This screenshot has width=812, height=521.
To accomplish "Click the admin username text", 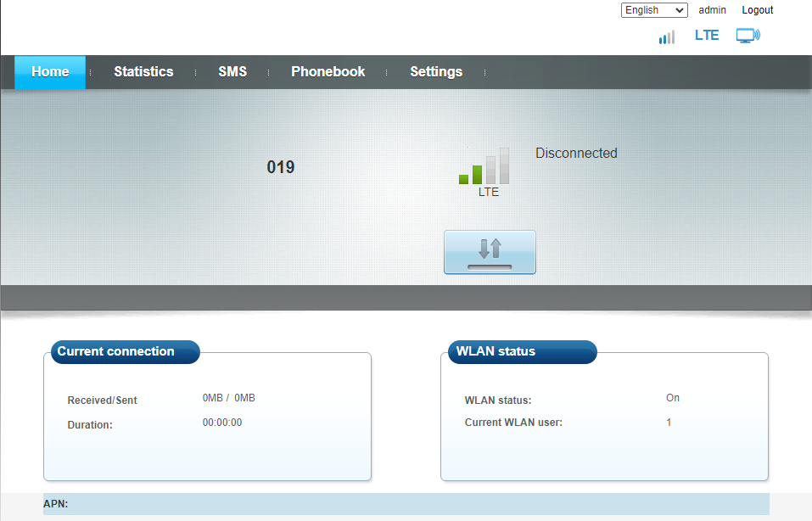I will click(712, 10).
